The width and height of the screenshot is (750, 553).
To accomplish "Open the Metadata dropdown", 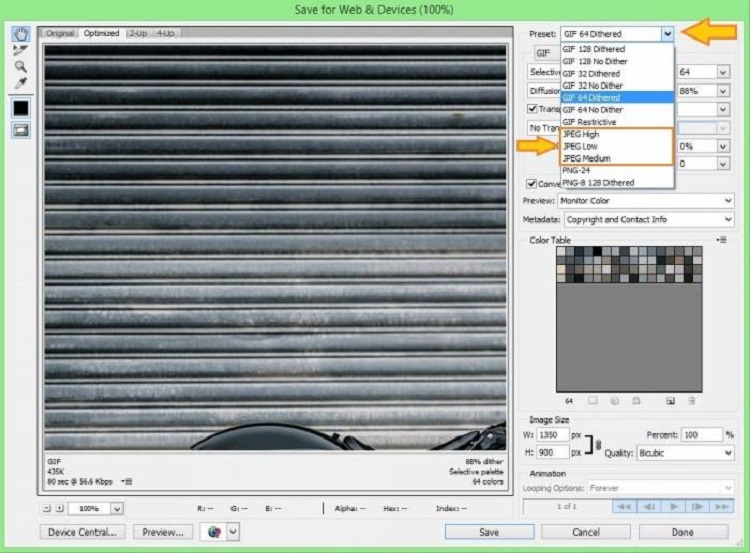I will click(649, 220).
